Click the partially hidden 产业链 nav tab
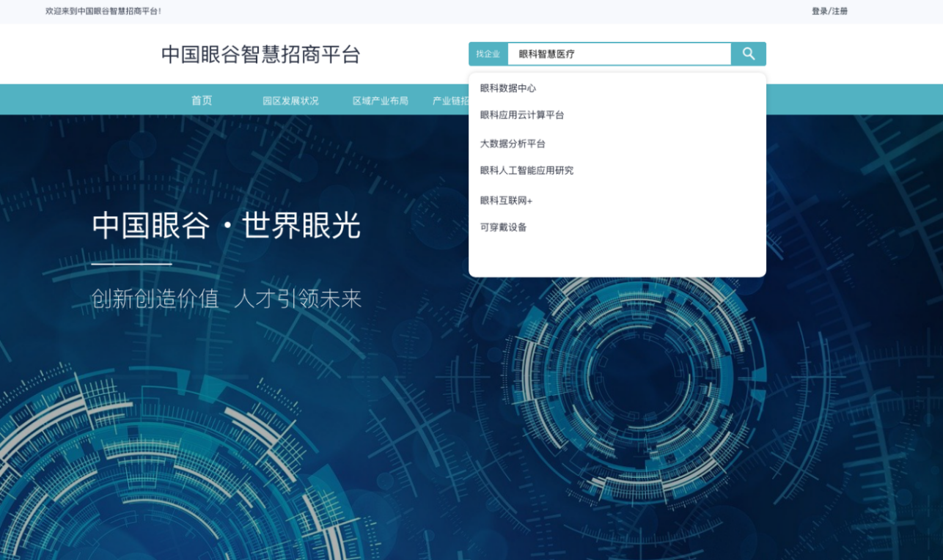This screenshot has width=943, height=560. click(x=450, y=101)
